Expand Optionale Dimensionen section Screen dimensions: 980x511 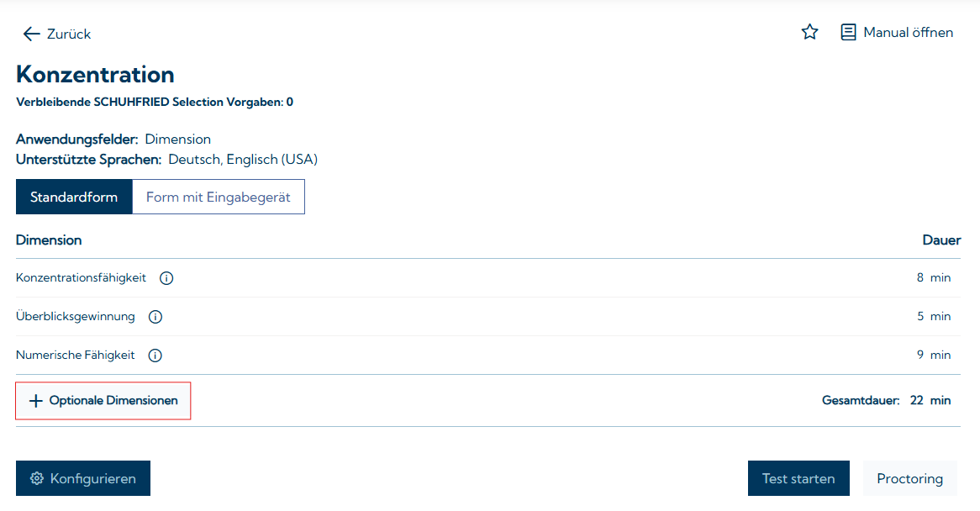113,401
